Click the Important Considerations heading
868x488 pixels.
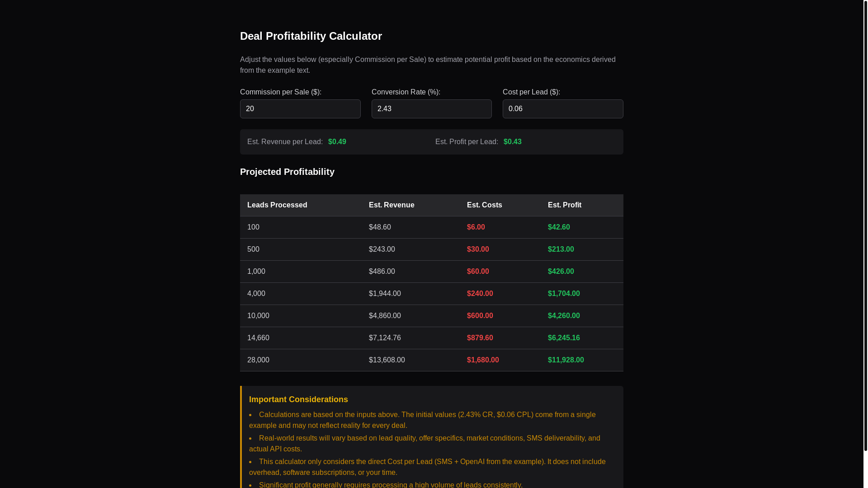[298, 399]
